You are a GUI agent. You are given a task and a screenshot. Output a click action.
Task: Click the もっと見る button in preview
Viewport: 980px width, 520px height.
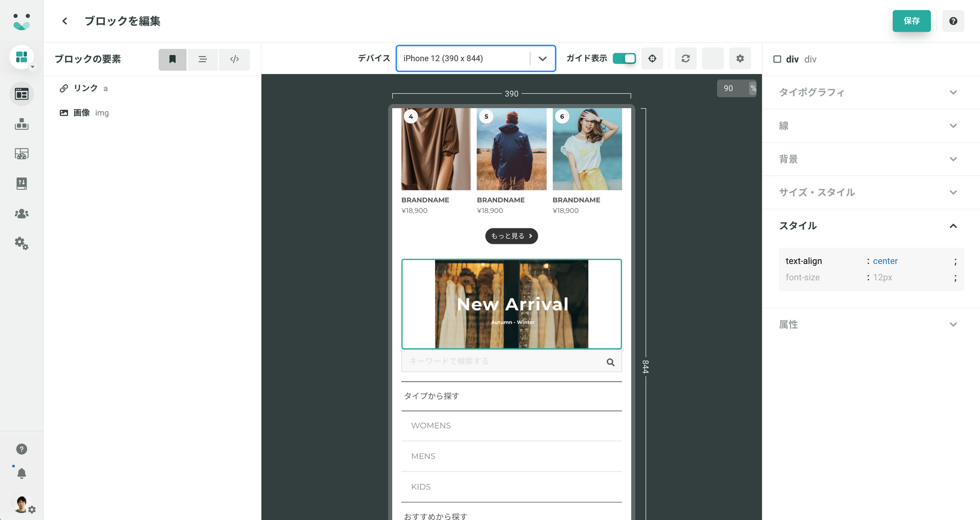click(x=512, y=236)
